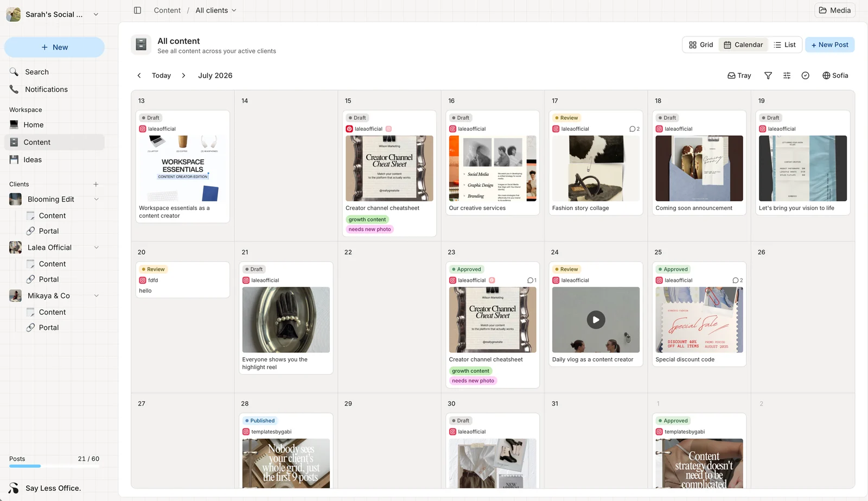Toggle the sidebar panel icon
The width and height of the screenshot is (868, 501).
click(x=137, y=10)
